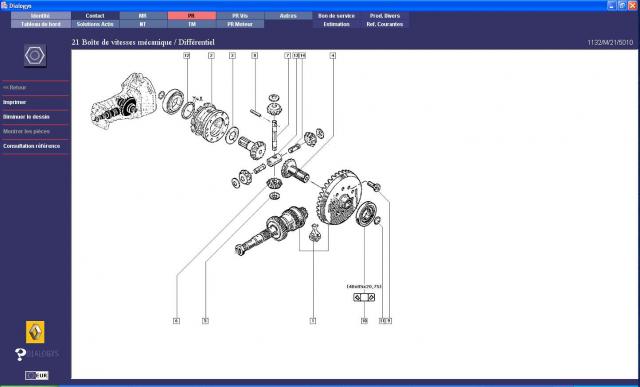The height and width of the screenshot is (387, 640).
Task: Click the Imprimer button in the sidebar
Action: coord(15,102)
